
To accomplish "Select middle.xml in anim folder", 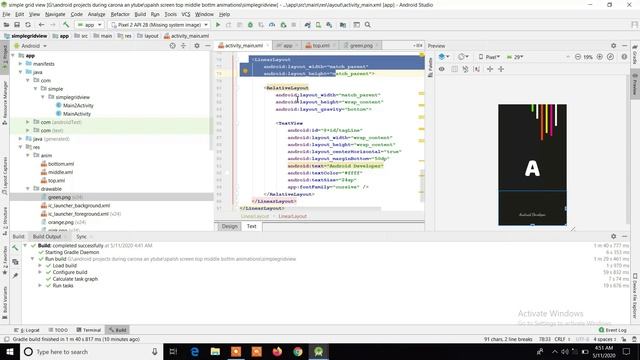I will pos(60,172).
